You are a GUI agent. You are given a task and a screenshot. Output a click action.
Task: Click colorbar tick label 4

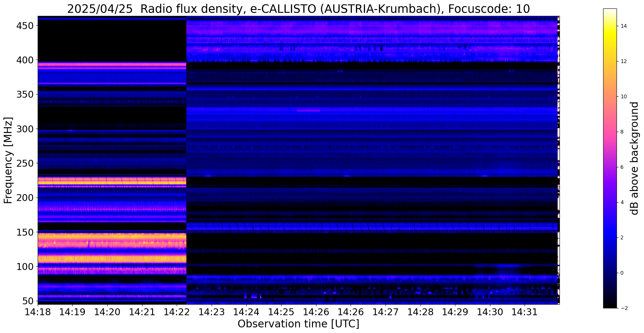[x=622, y=203]
